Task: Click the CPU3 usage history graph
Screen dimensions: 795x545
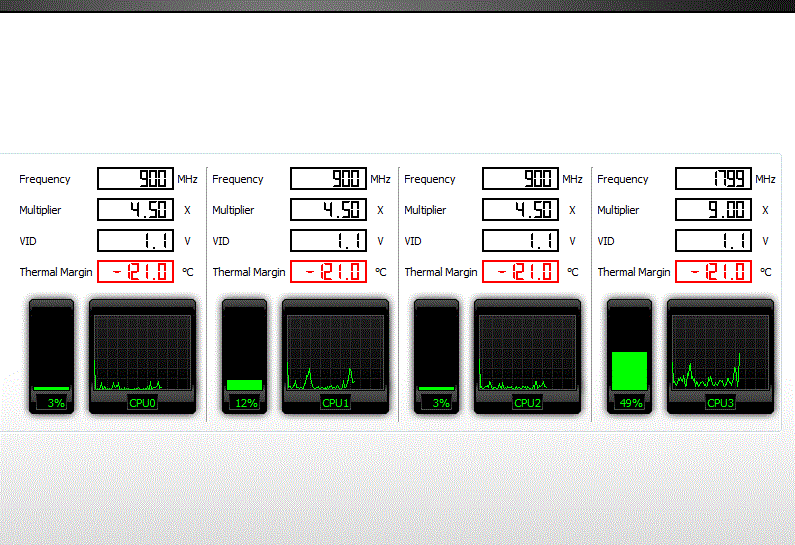Action: [720, 356]
